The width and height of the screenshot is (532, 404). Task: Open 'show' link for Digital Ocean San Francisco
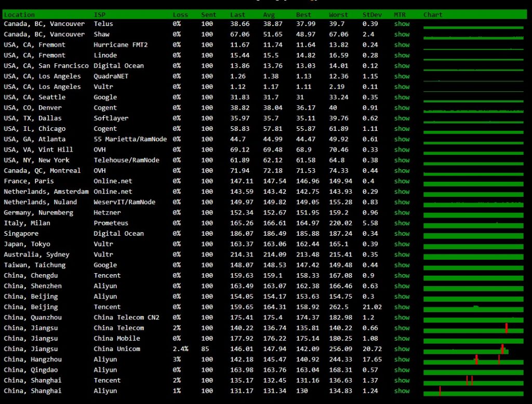(402, 66)
